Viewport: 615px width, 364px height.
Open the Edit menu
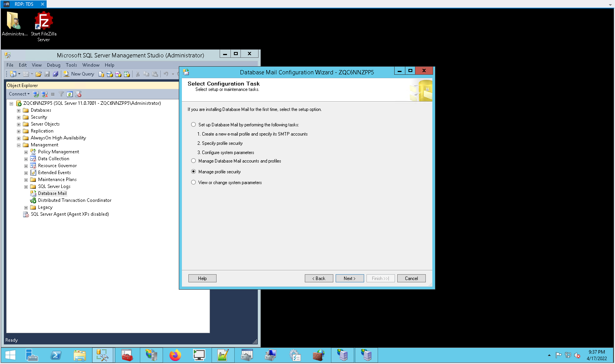[23, 65]
